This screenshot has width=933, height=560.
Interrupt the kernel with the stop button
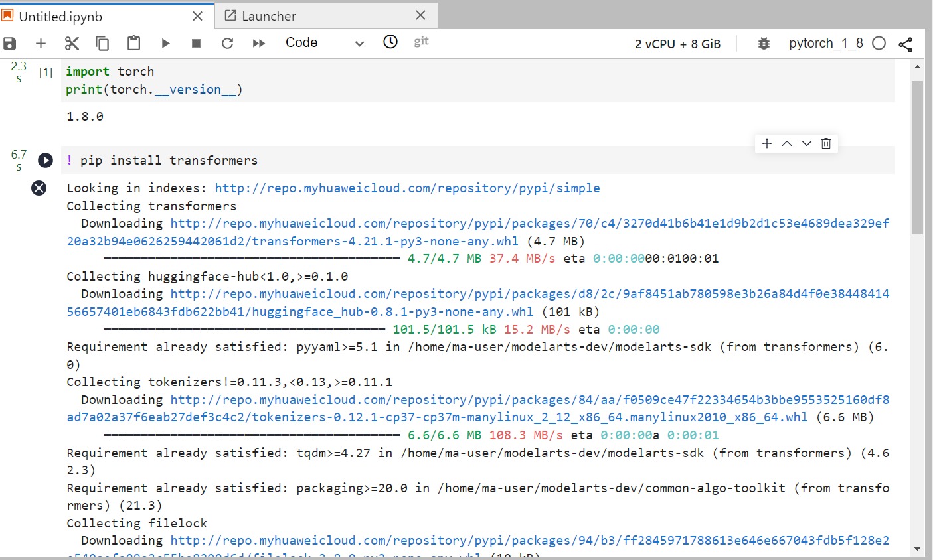coord(196,44)
